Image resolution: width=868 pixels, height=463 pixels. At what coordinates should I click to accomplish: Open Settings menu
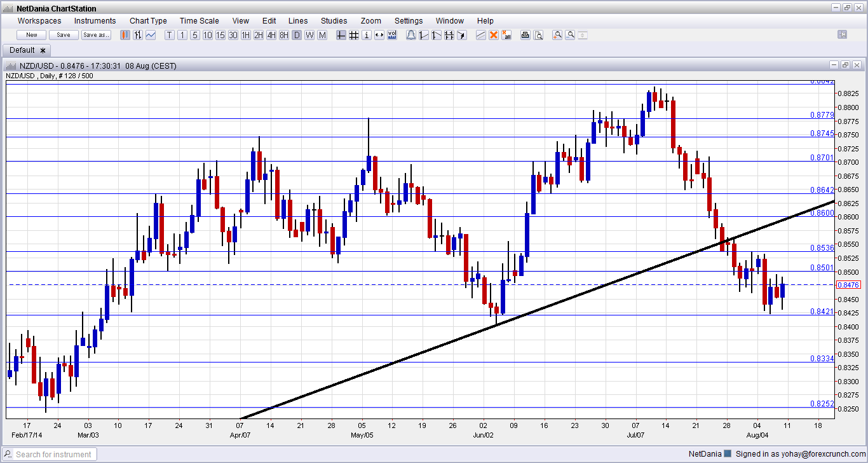click(x=409, y=21)
